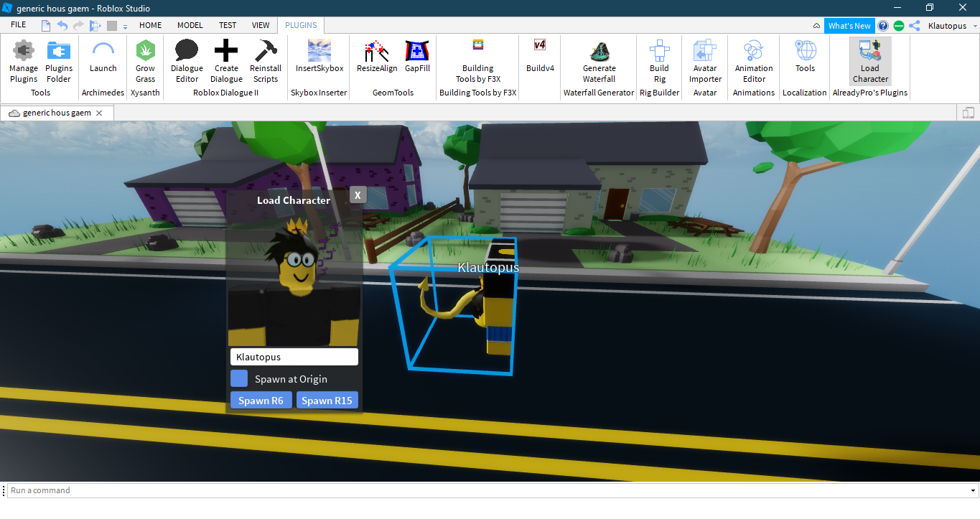Screen dimensions: 980x519
Task: Open the InsertSkybox plugin
Action: (319, 57)
